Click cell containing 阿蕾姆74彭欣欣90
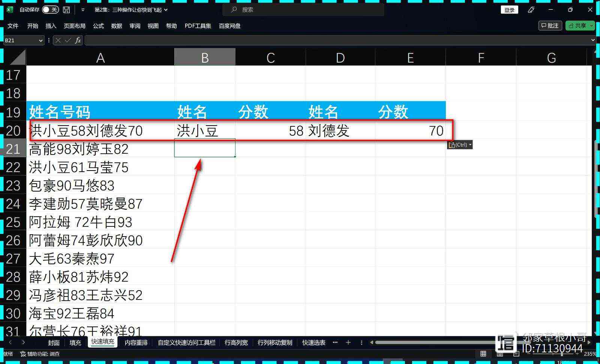The width and height of the screenshot is (600, 364). pyautogui.click(x=100, y=240)
